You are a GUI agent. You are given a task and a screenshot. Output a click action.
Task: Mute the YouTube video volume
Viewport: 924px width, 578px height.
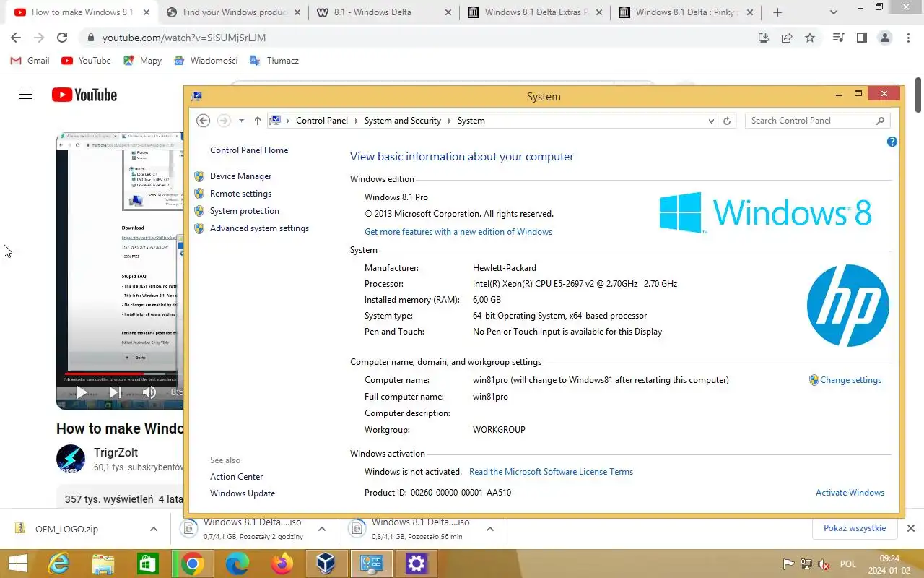click(149, 392)
